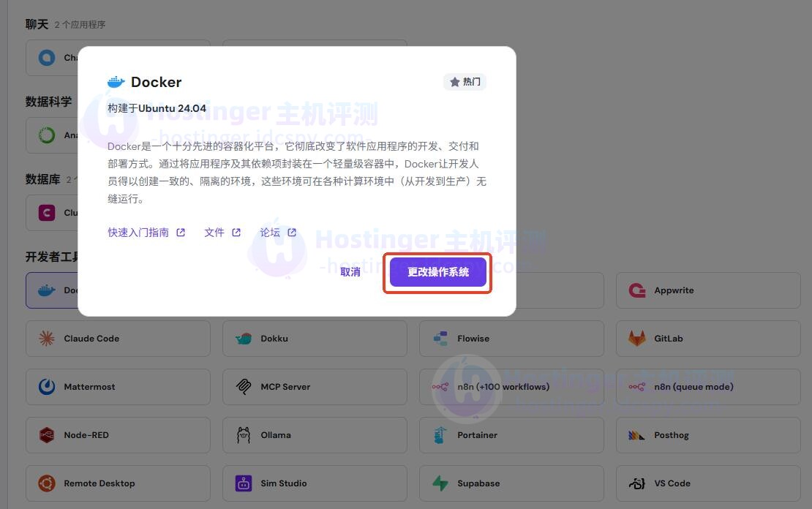Open the 快速入门指南 external link
812x509 pixels.
pyautogui.click(x=138, y=232)
